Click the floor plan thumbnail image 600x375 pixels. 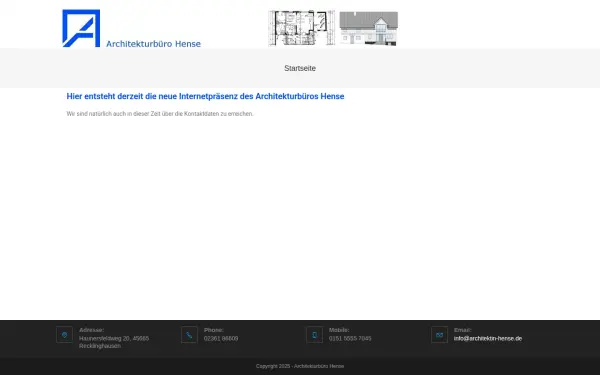tap(302, 28)
